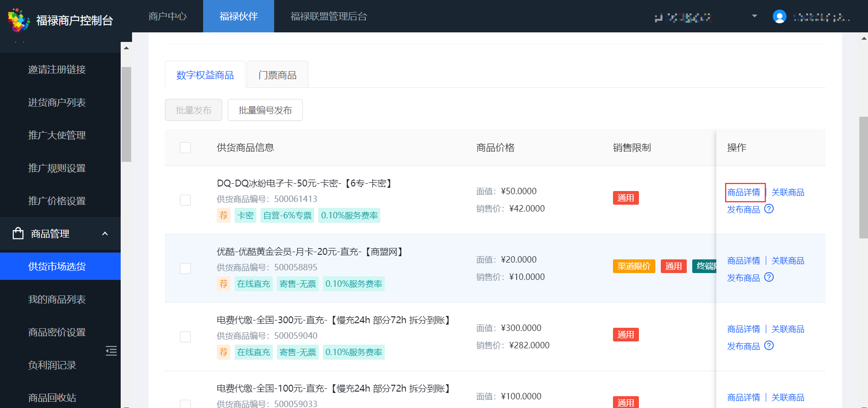Toggle the select-all checkbox in table header

(x=185, y=148)
